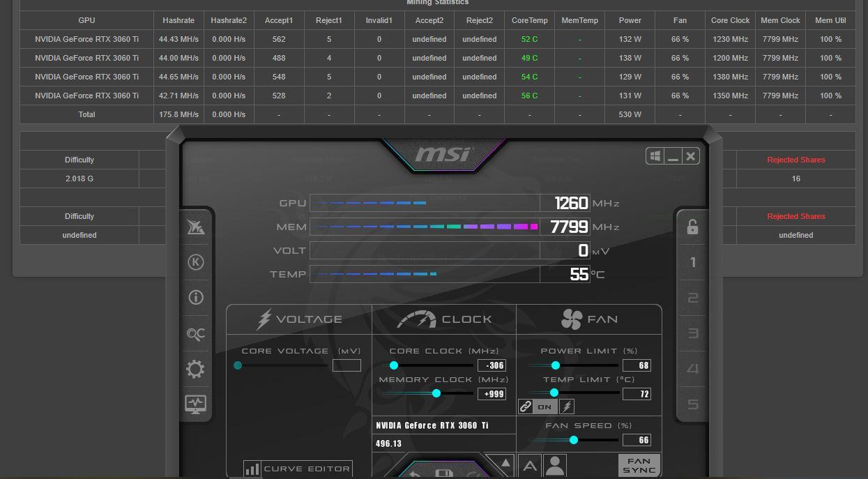Click the 56 C core temperature cell
This screenshot has height=479, width=868.
point(529,96)
